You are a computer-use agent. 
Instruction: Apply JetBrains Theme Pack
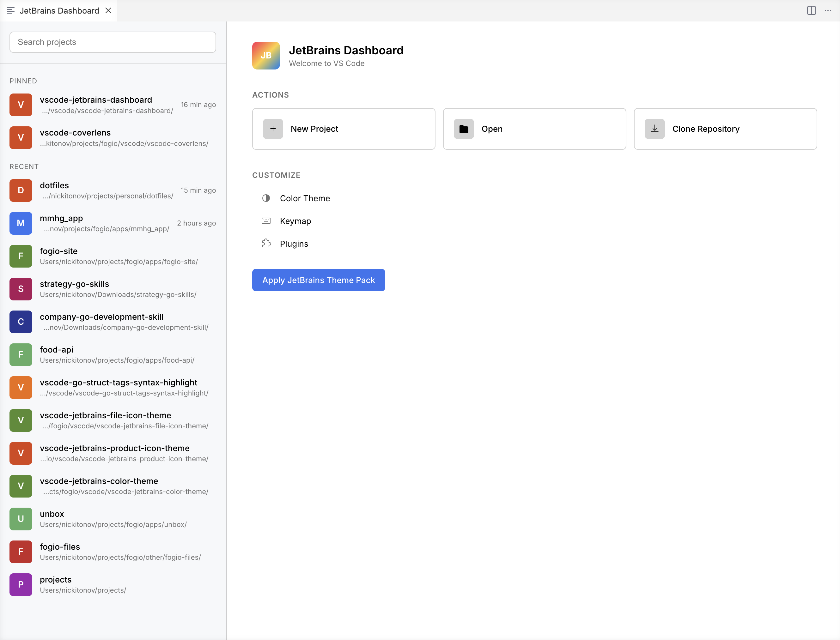[319, 280]
